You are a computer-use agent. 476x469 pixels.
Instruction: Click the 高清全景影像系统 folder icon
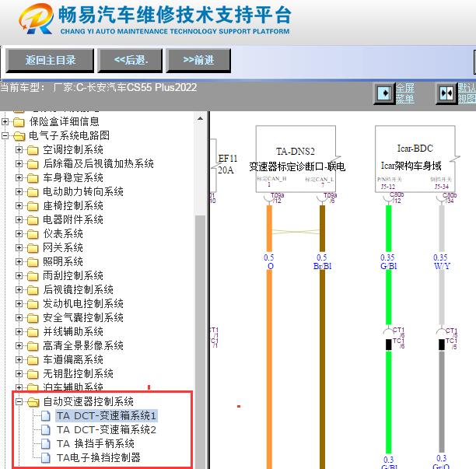(x=33, y=346)
